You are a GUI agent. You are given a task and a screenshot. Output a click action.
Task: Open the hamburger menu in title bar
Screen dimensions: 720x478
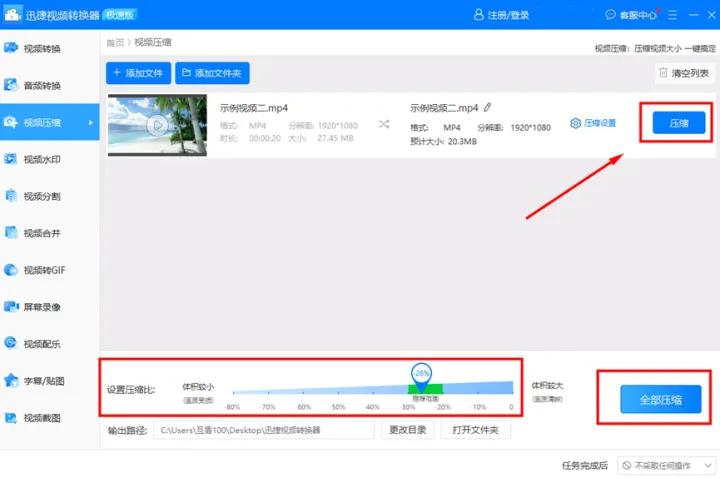coord(672,15)
